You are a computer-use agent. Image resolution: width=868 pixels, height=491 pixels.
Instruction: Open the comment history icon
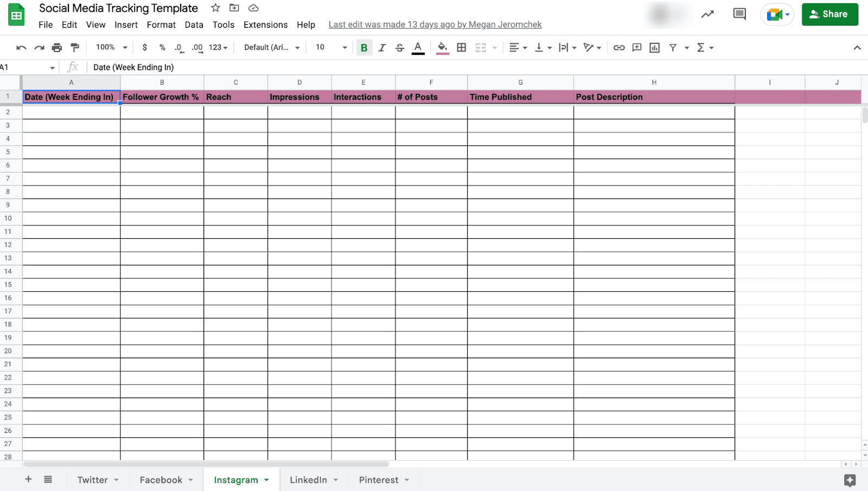tap(739, 14)
